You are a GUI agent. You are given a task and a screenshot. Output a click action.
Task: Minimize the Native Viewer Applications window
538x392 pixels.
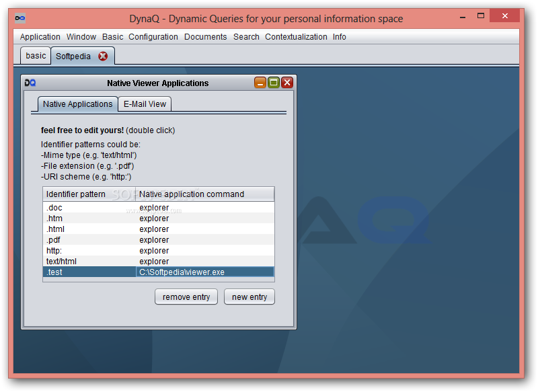pyautogui.click(x=260, y=83)
